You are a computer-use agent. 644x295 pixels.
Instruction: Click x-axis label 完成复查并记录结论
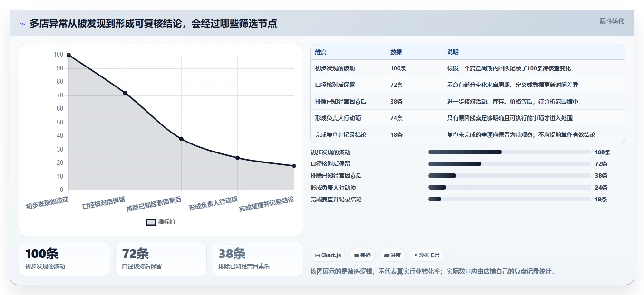[x=266, y=204]
